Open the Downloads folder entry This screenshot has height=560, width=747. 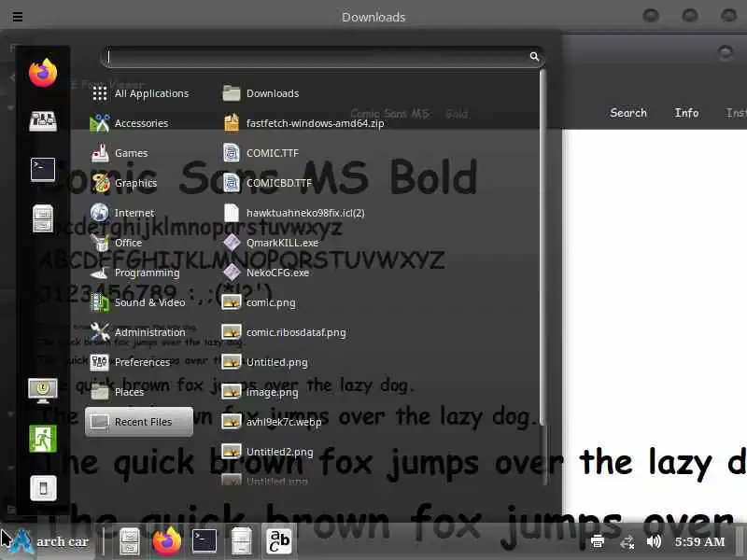tap(261, 93)
